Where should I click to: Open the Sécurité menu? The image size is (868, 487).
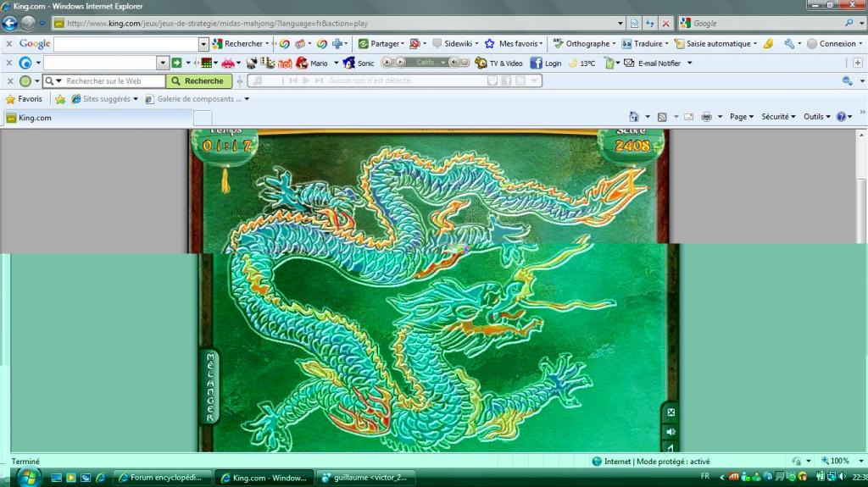click(778, 117)
